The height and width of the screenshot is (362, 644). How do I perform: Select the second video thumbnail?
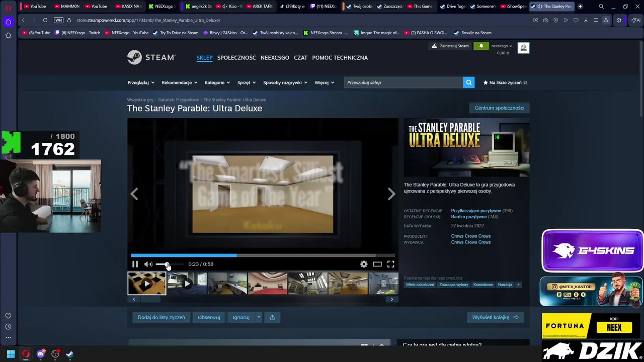click(x=187, y=283)
